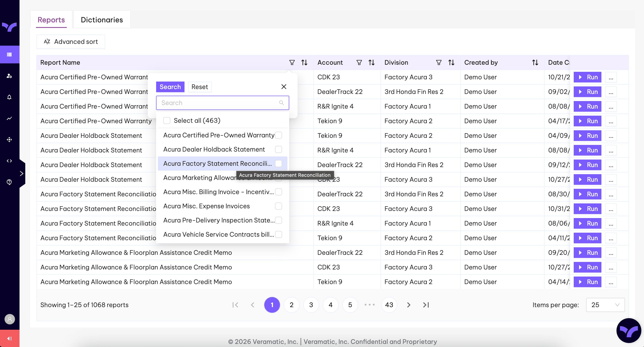Close the filter popup
Image resolution: width=644 pixels, height=347 pixels.
point(284,87)
